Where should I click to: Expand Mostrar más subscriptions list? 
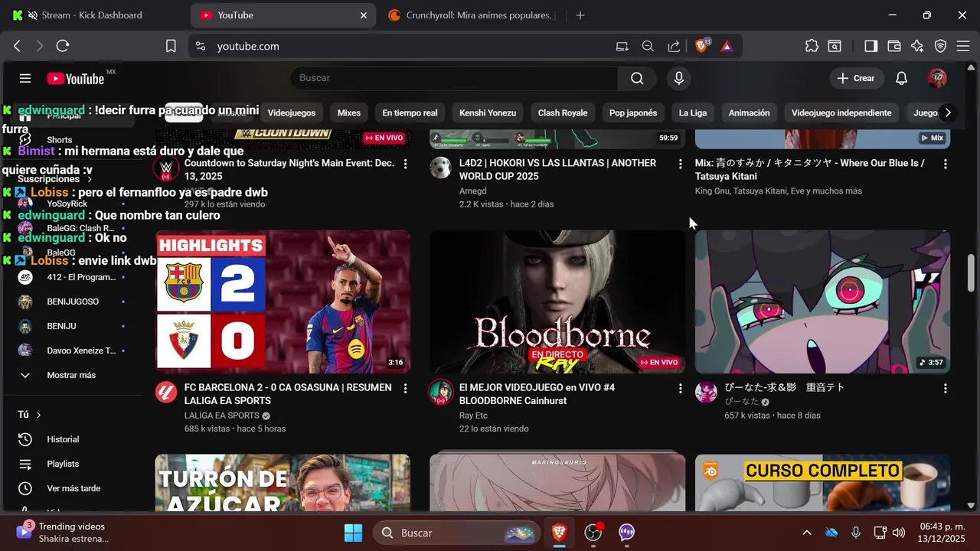point(73,375)
